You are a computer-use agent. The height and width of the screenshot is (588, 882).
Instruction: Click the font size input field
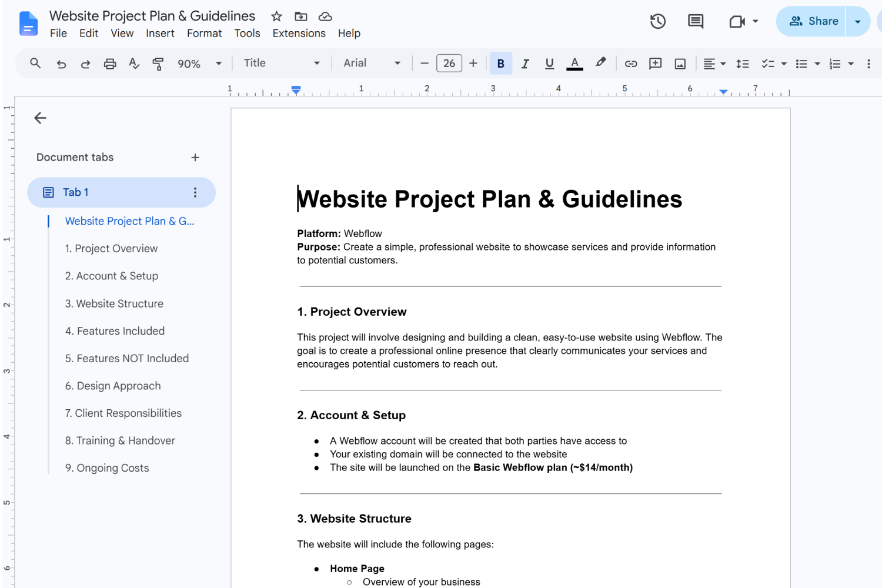449,64
